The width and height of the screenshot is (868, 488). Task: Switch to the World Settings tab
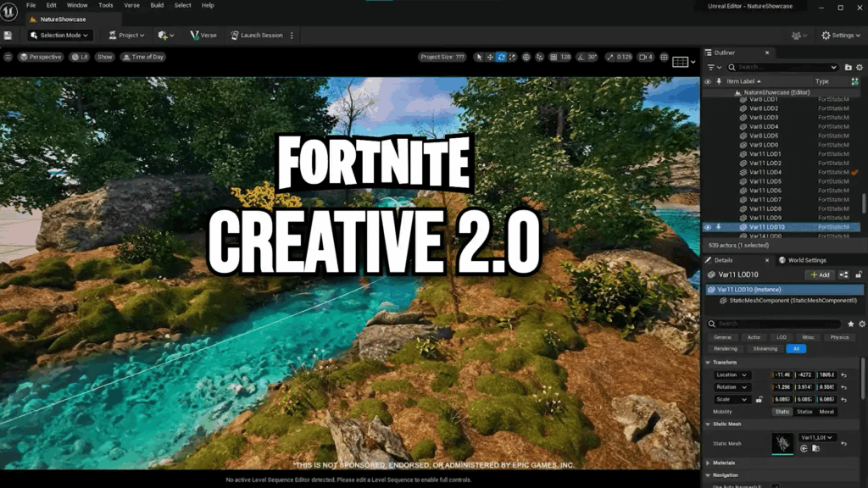tap(808, 260)
